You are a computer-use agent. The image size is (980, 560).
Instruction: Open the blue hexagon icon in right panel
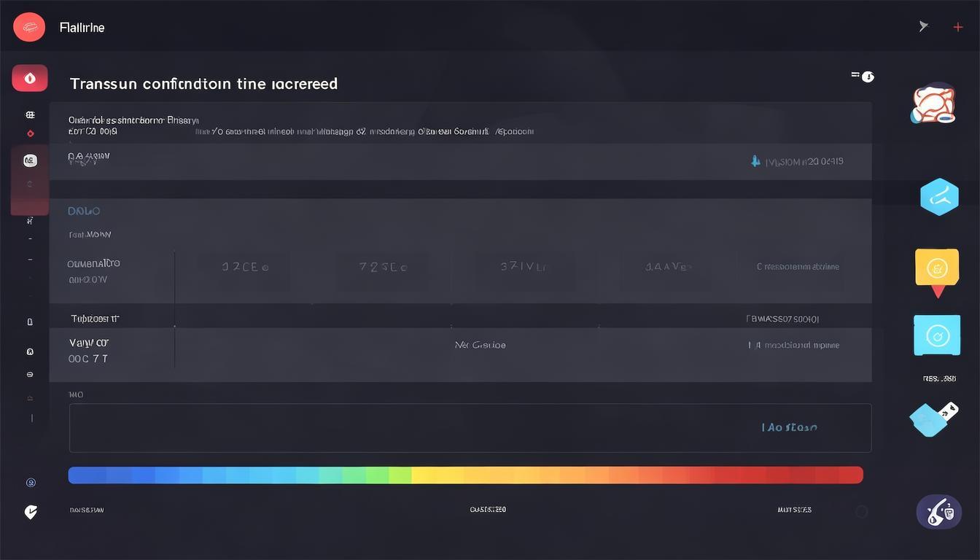point(938,197)
